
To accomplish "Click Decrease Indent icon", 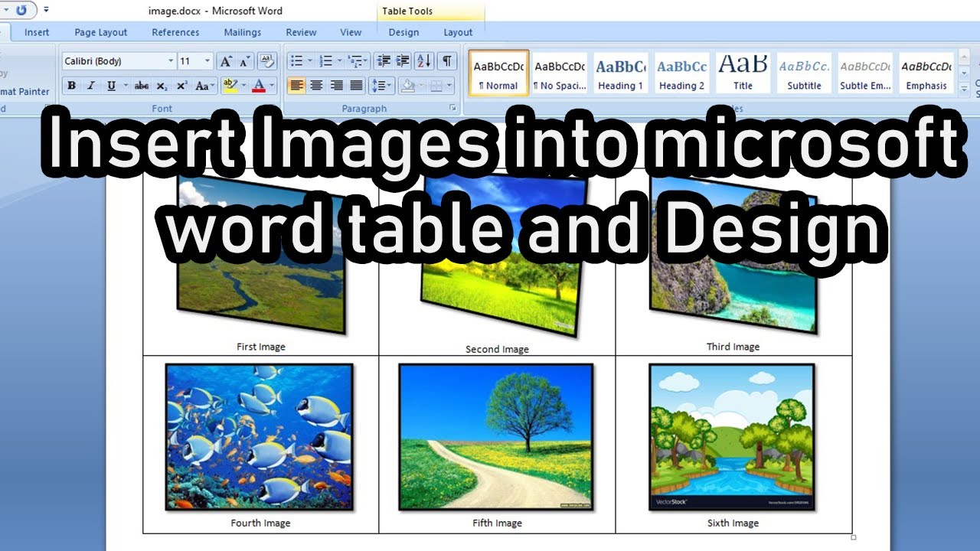I will (384, 61).
